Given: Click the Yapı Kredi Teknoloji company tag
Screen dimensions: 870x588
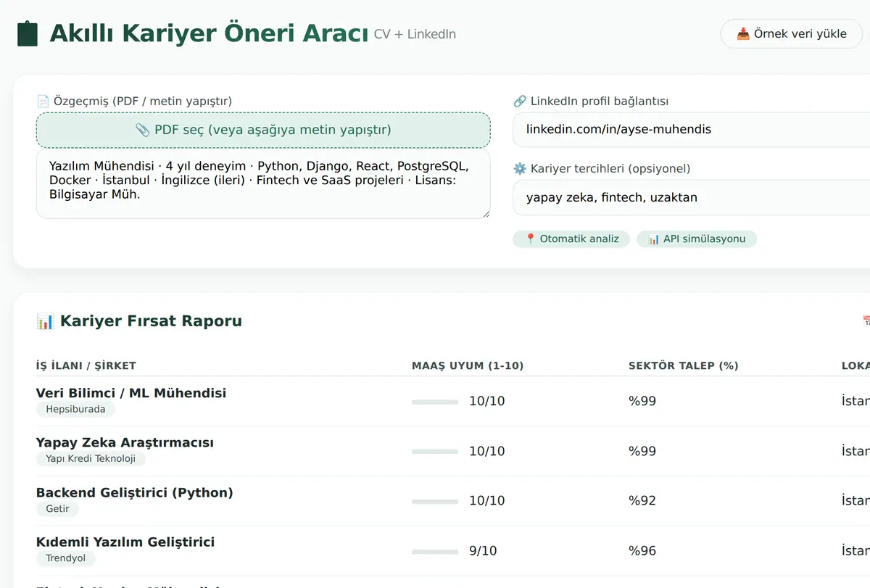Looking at the screenshot, I should pos(91,459).
